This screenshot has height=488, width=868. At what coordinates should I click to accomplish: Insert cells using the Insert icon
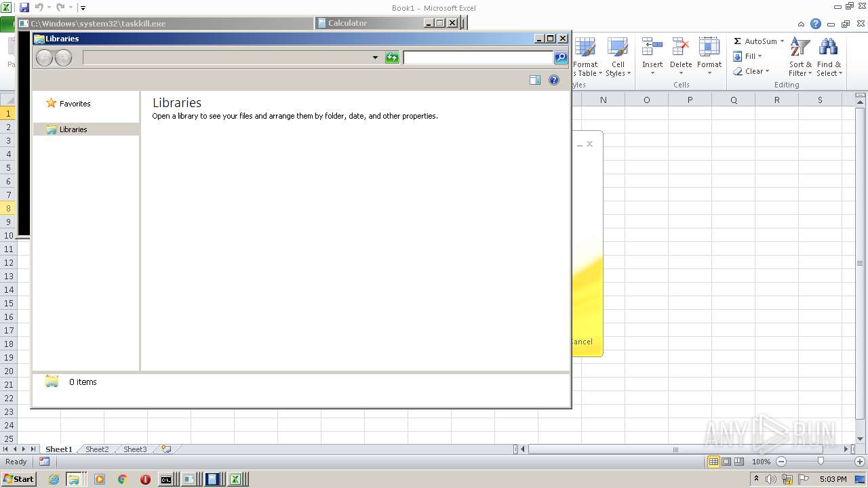(652, 47)
